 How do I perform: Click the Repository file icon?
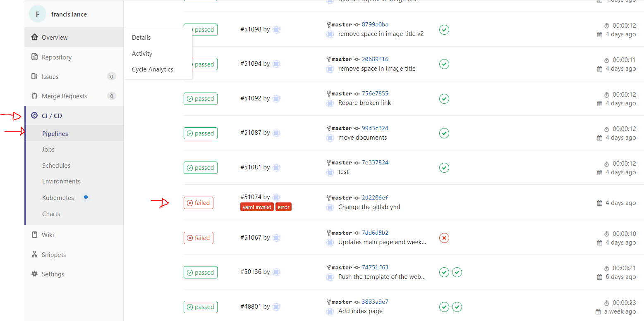point(35,57)
